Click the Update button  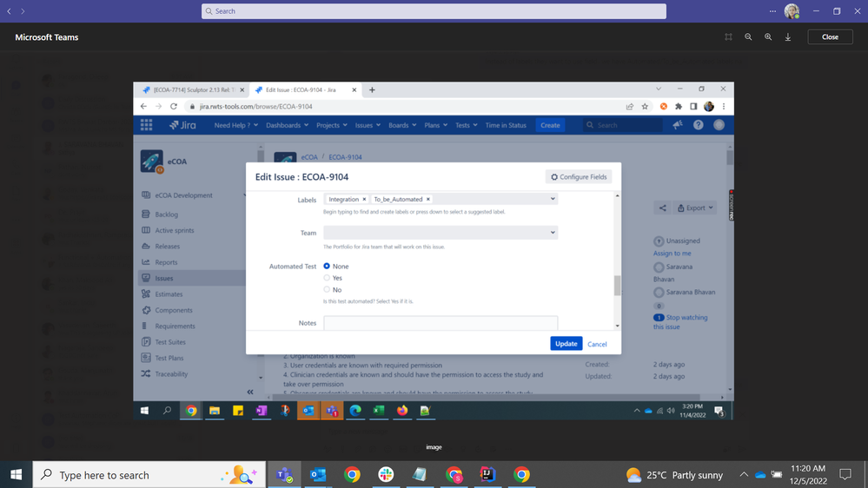pos(566,344)
